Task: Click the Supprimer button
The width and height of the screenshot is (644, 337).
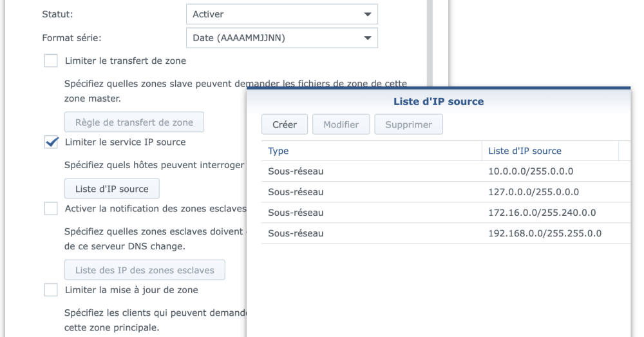Action: [x=408, y=124]
